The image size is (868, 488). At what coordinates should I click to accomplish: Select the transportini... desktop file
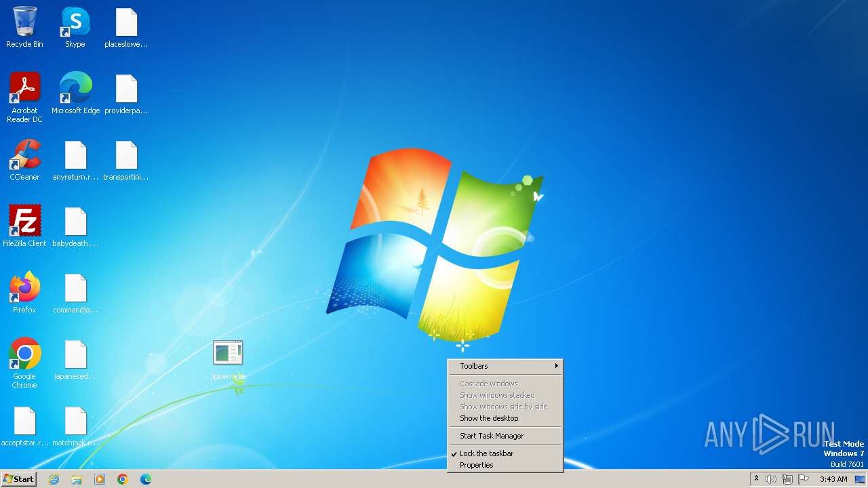126,160
